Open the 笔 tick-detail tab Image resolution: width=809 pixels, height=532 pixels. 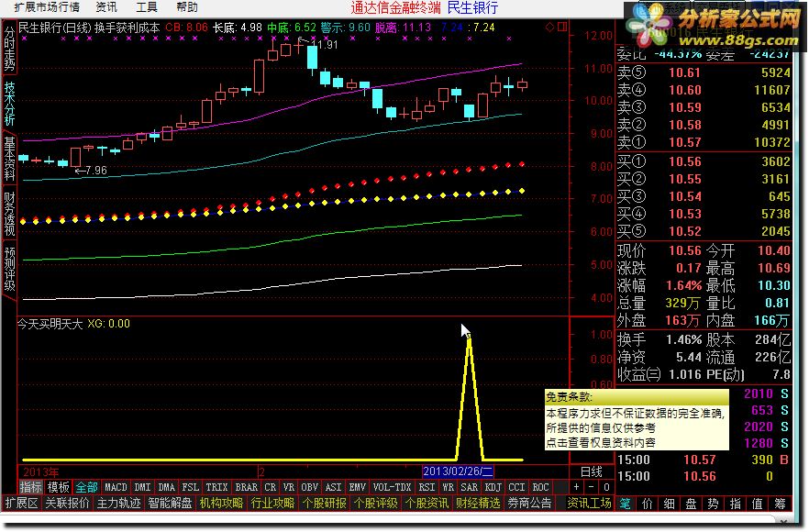pyautogui.click(x=625, y=503)
